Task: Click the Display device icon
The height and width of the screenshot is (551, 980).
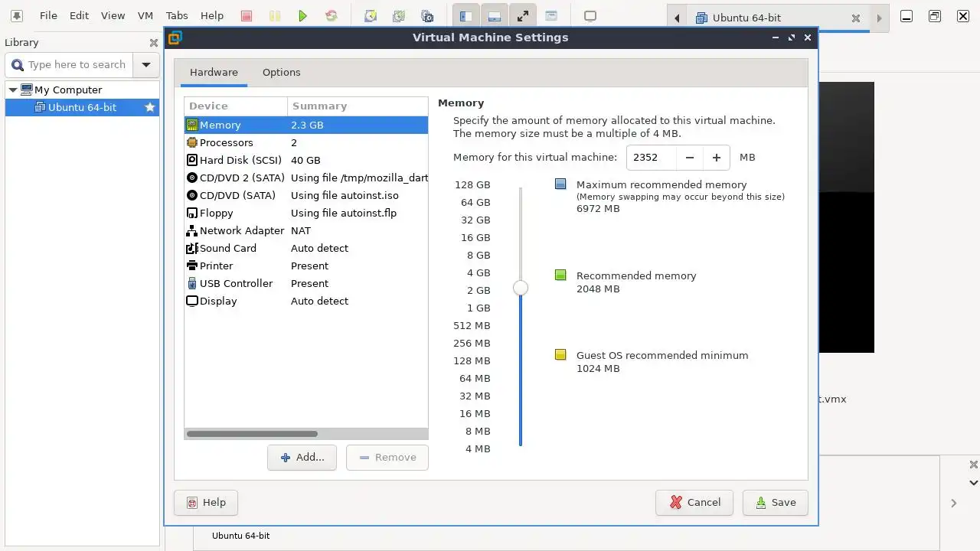Action: pyautogui.click(x=192, y=301)
